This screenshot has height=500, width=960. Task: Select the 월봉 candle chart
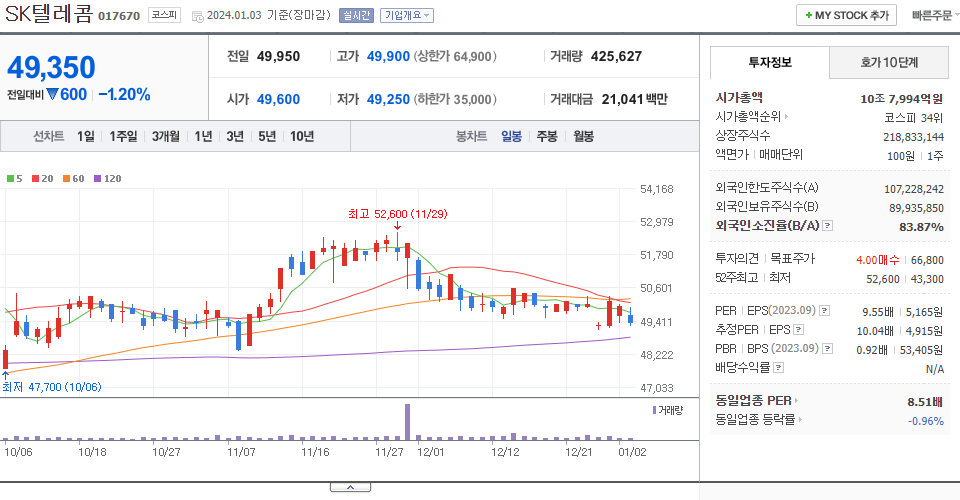point(583,136)
